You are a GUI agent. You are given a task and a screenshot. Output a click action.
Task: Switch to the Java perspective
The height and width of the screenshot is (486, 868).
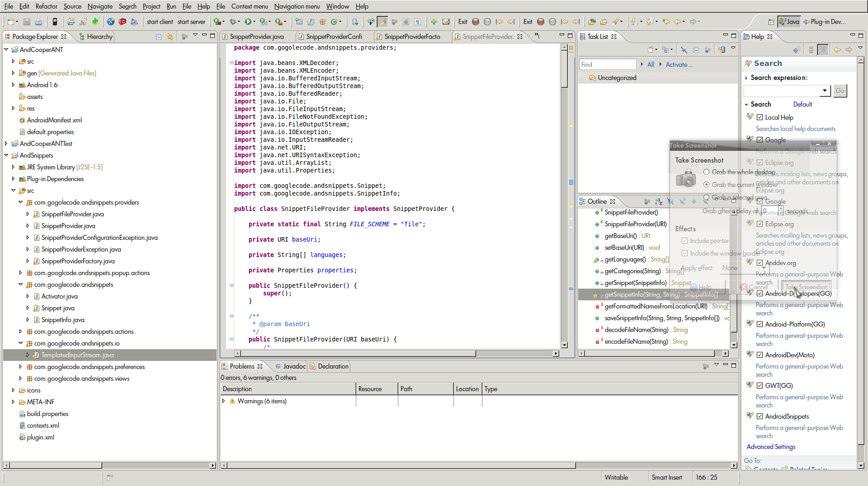click(x=788, y=22)
